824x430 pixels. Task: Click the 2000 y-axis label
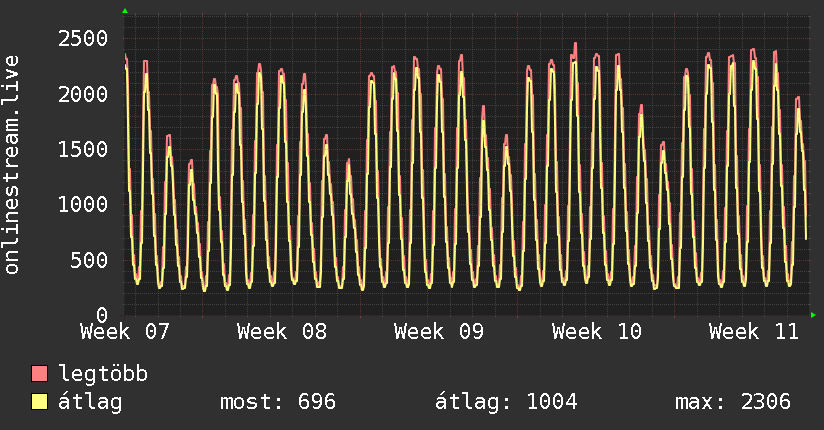point(83,95)
